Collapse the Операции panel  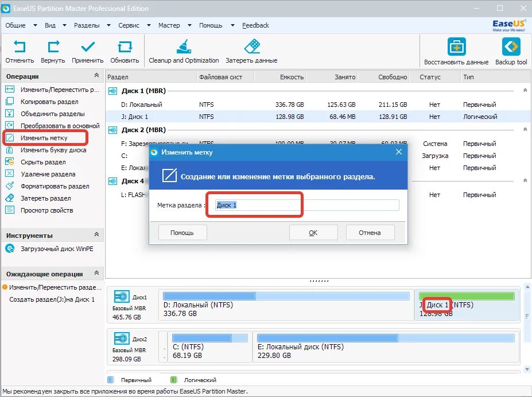click(96, 75)
